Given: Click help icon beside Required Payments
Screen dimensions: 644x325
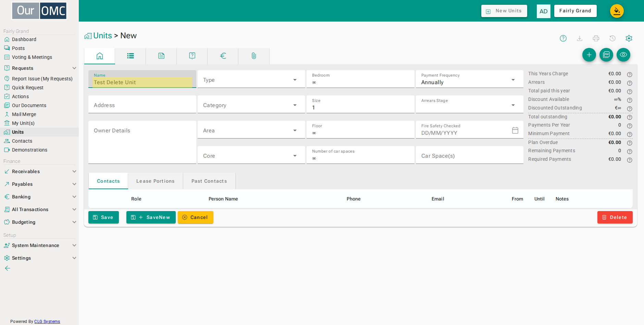Looking at the screenshot, I should click(x=630, y=160).
